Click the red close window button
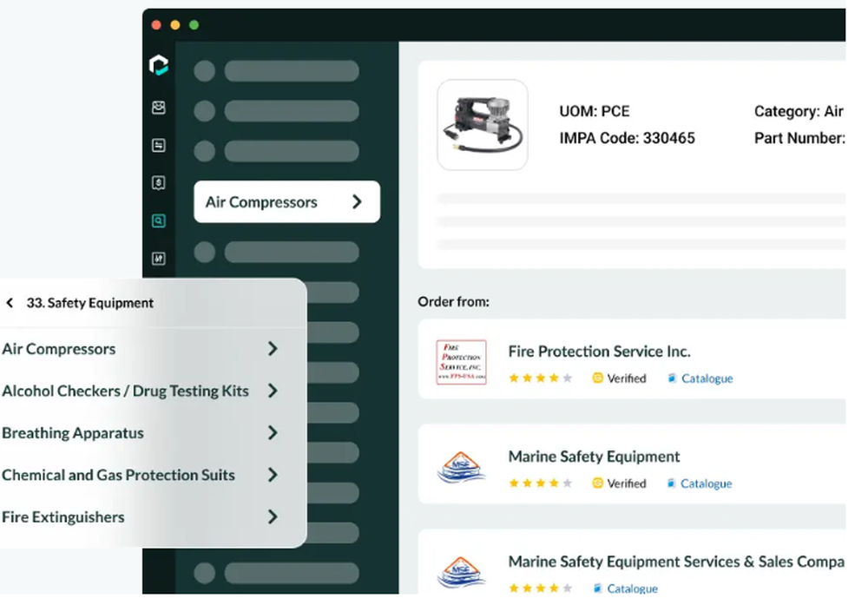 pos(156,25)
